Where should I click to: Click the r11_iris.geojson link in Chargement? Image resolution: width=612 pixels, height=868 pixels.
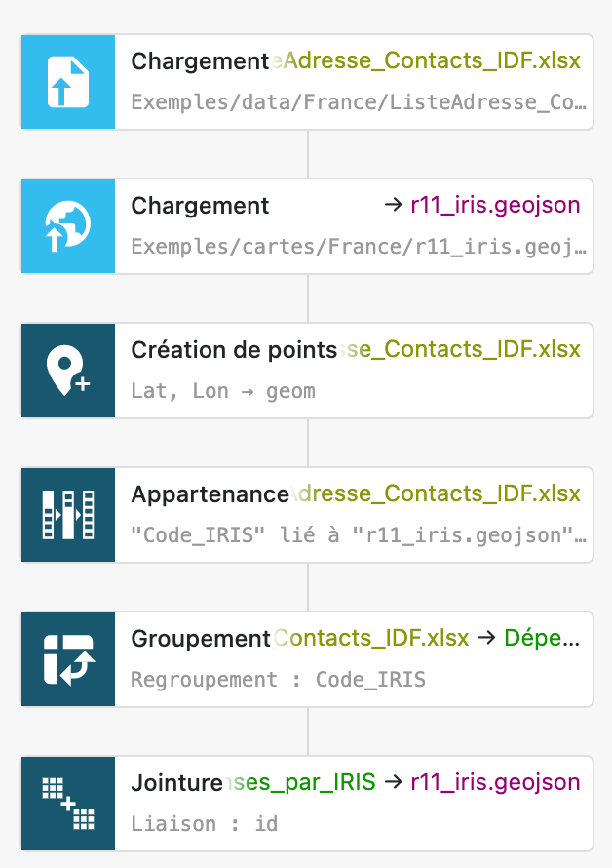tap(495, 206)
